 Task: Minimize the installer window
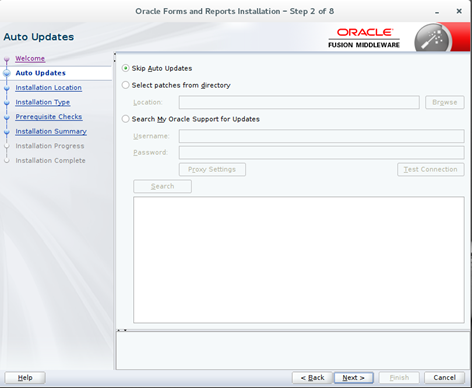point(437,12)
